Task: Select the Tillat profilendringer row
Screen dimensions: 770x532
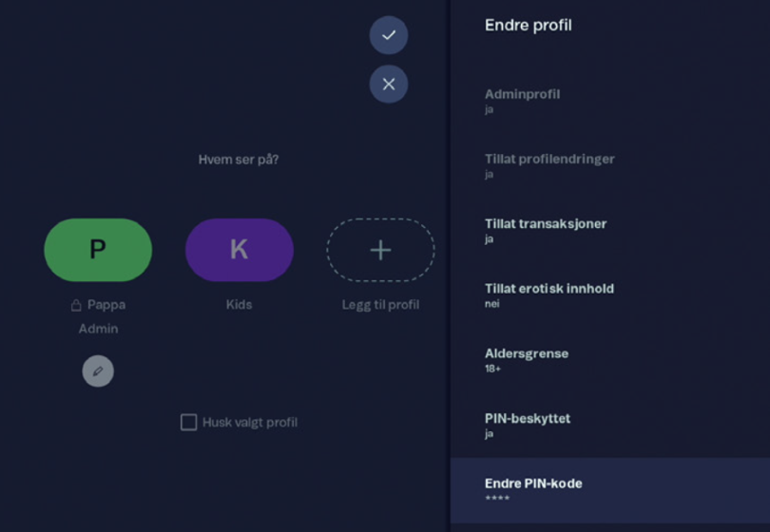Action: [x=610, y=166]
